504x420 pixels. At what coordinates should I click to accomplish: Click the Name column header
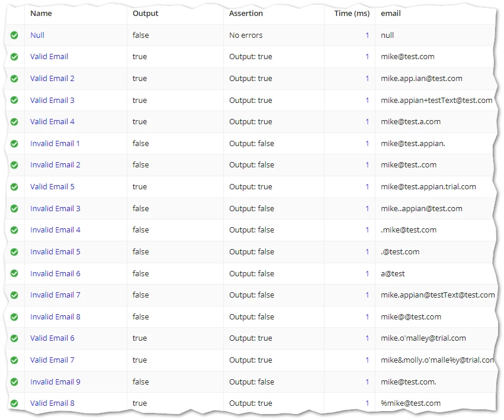pyautogui.click(x=41, y=14)
